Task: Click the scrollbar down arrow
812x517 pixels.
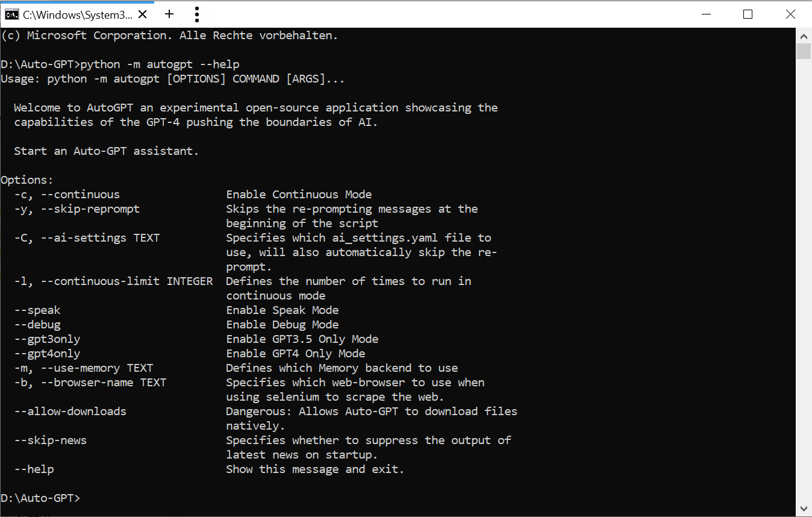Action: click(x=804, y=509)
